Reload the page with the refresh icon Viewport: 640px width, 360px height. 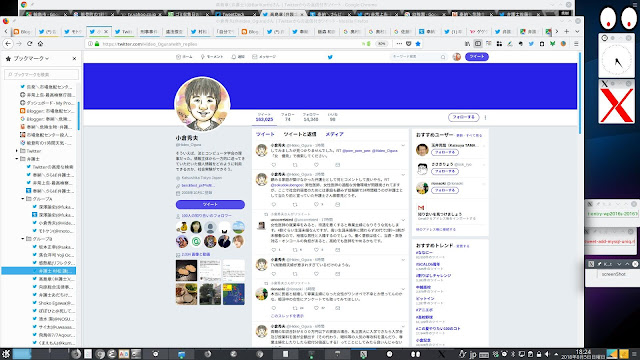29,44
